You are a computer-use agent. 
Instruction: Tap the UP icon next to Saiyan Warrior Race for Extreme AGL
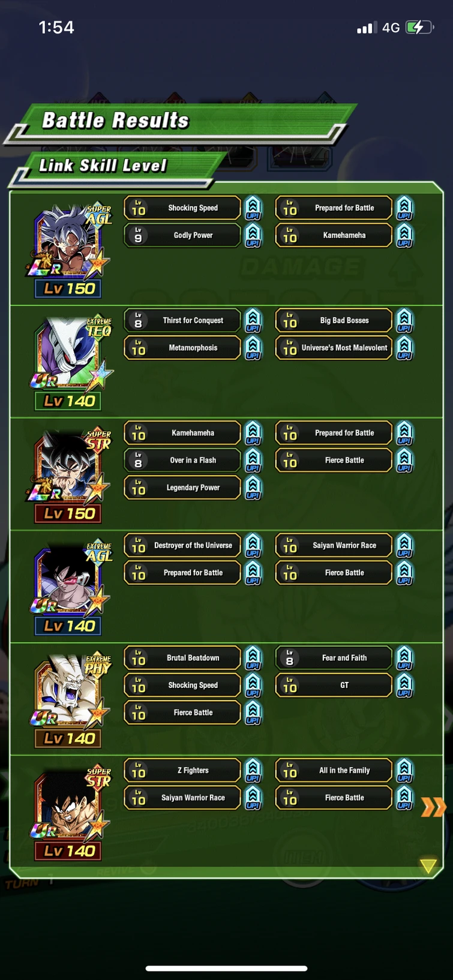pos(404,546)
